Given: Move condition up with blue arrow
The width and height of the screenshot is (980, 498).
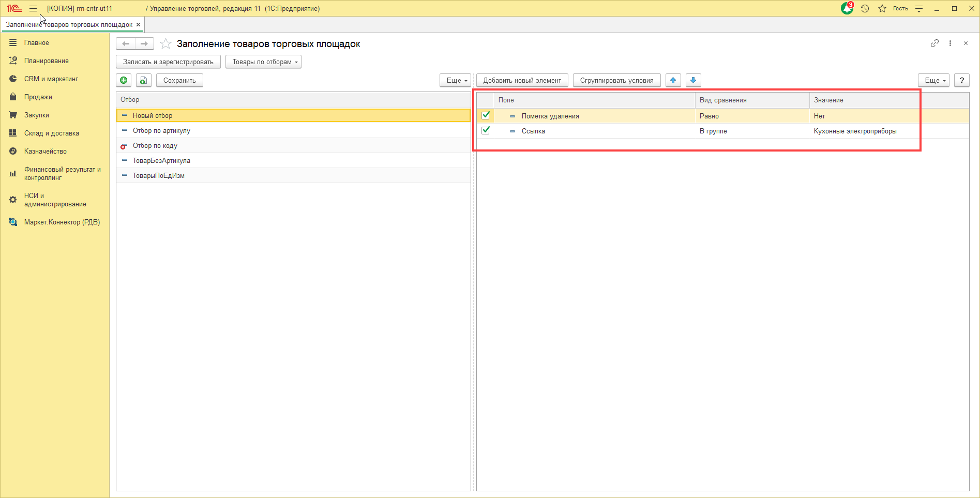Looking at the screenshot, I should tap(673, 80).
